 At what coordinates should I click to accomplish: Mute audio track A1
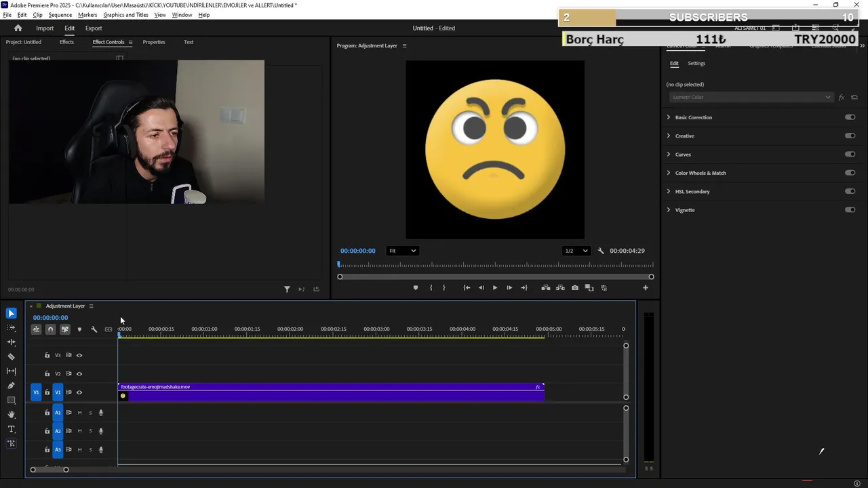pyautogui.click(x=79, y=413)
